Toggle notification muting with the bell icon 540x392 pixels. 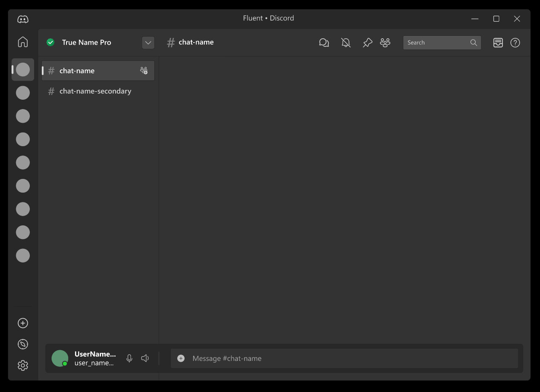pyautogui.click(x=346, y=43)
